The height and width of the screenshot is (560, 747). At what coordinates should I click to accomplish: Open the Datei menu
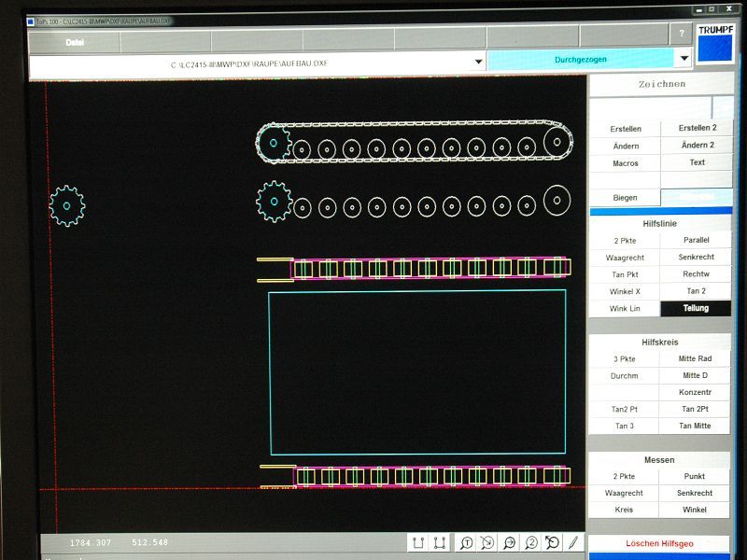click(74, 42)
